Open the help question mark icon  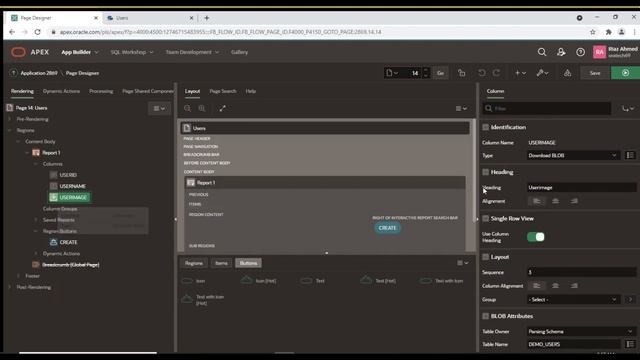click(580, 52)
